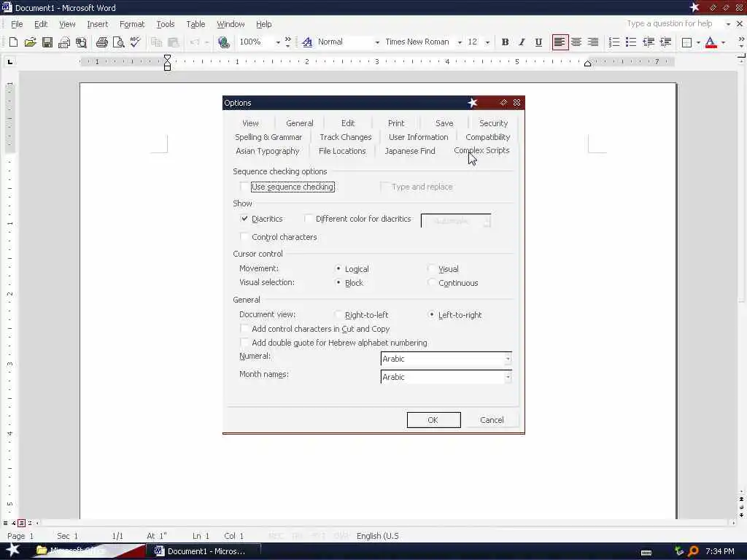The image size is (747, 560).
Task: Open Print Preview from the toolbar
Action: [119, 42]
